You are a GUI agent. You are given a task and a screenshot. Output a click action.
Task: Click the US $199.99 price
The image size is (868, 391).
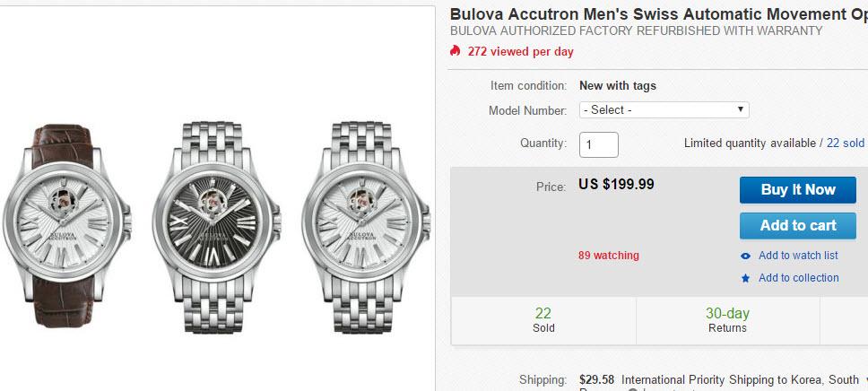[x=616, y=184]
